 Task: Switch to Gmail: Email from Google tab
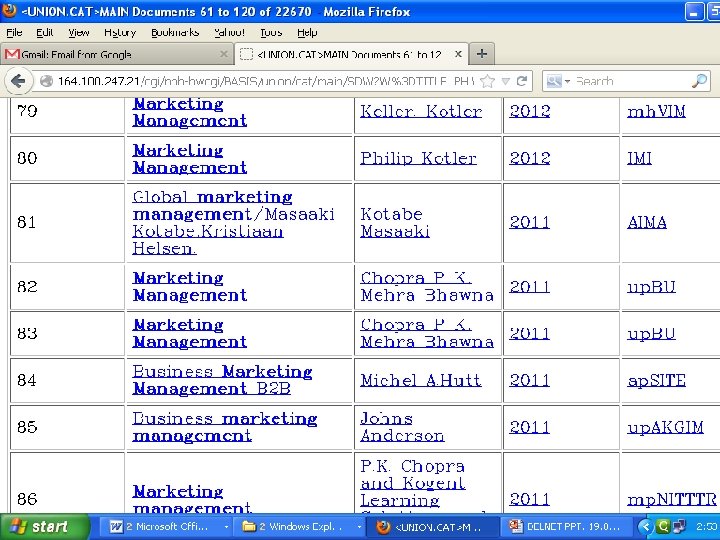pos(117,54)
